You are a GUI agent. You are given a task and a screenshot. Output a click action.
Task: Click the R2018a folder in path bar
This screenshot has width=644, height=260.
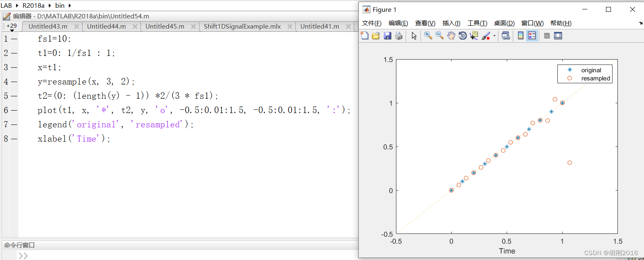[34, 5]
